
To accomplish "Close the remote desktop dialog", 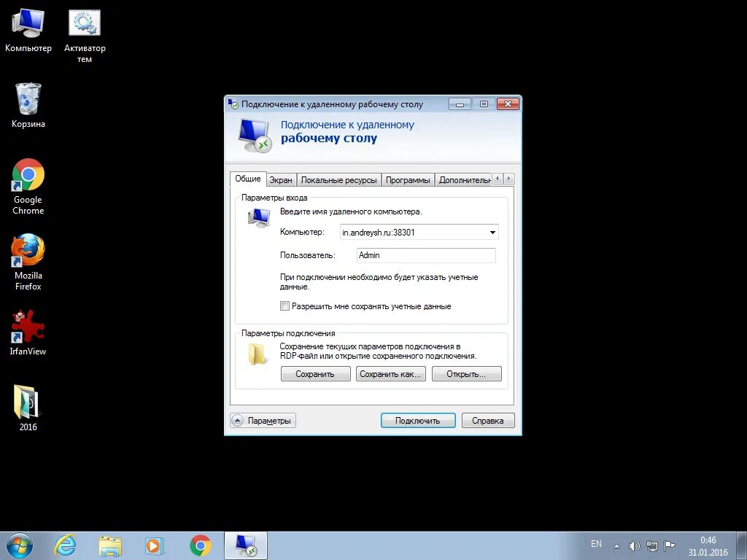I will tap(508, 104).
